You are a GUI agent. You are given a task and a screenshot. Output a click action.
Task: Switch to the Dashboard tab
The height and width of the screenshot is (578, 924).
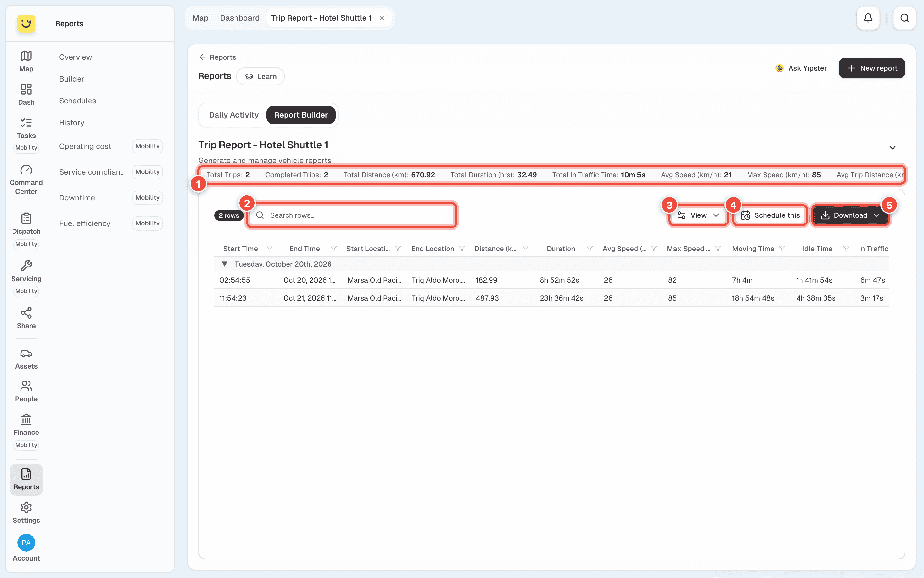240,18
